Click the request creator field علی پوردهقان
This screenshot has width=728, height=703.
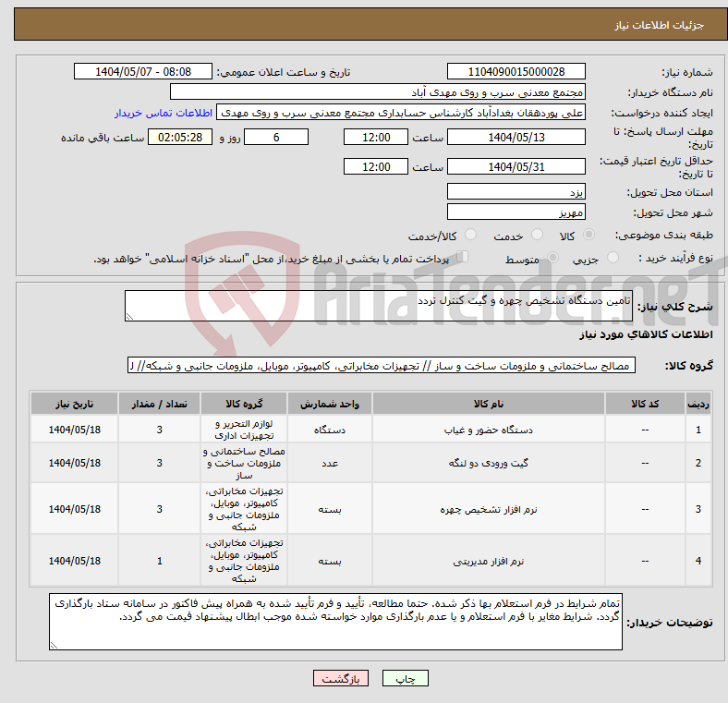tap(401, 113)
